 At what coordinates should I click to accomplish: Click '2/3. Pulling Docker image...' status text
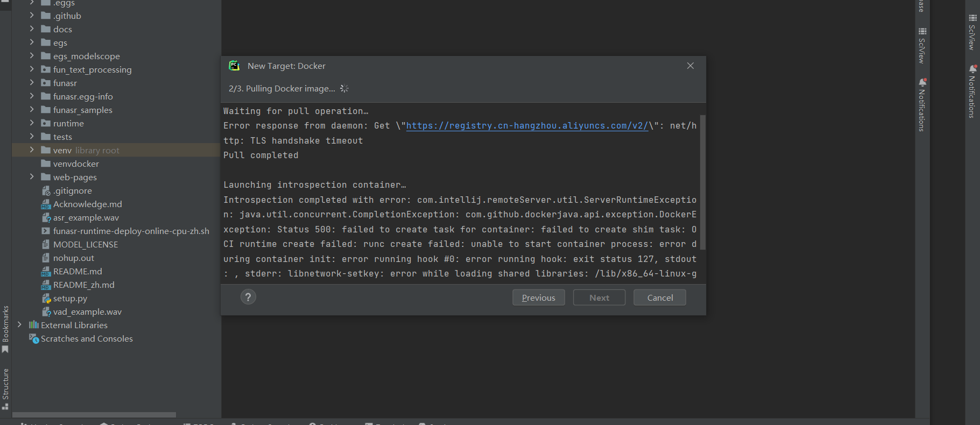(282, 89)
